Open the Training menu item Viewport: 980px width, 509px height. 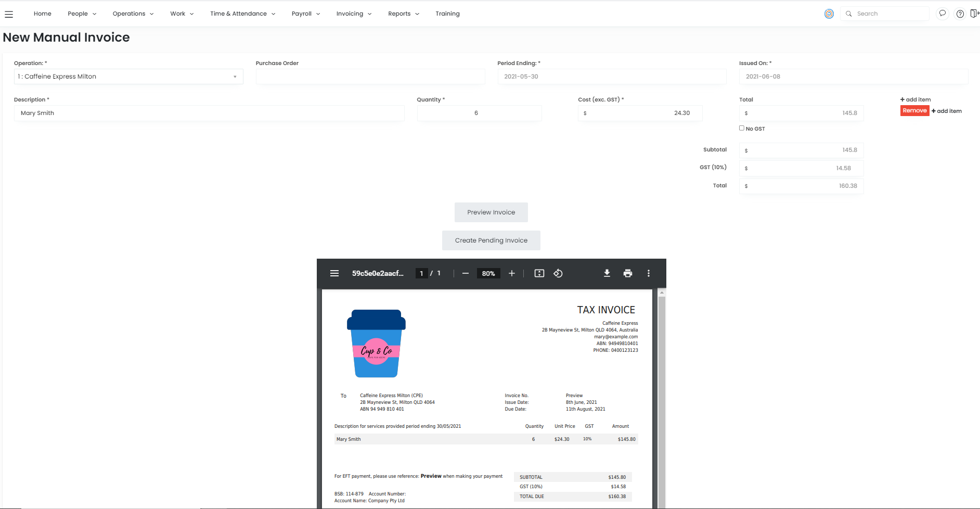tap(447, 14)
